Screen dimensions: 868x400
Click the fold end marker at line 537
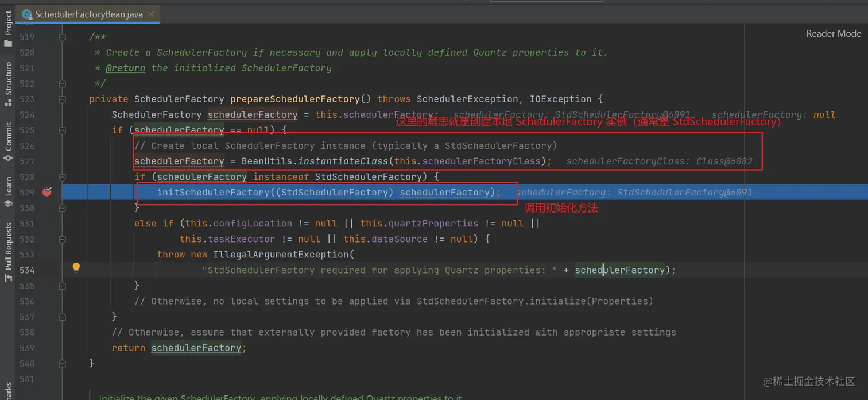[x=62, y=316]
